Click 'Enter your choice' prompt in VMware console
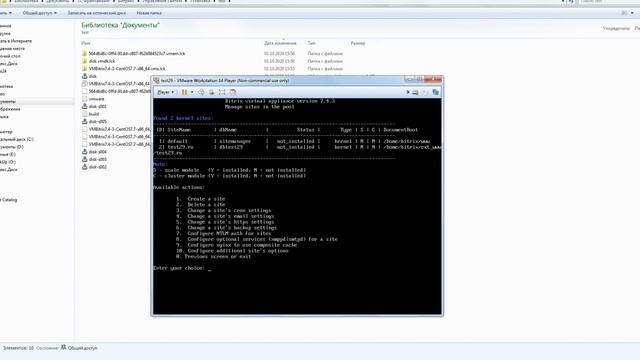Viewport: 640px width, 360px height. pyautogui.click(x=179, y=268)
